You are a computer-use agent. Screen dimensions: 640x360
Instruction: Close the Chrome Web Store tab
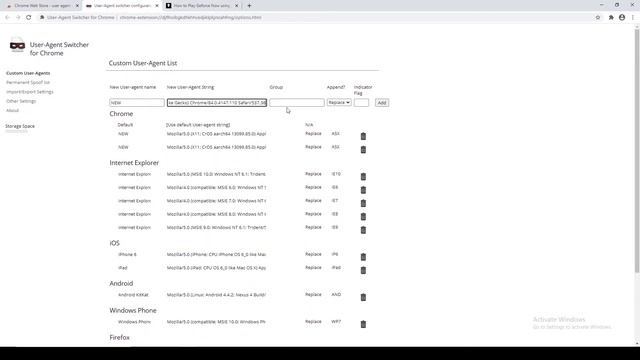coord(77,6)
